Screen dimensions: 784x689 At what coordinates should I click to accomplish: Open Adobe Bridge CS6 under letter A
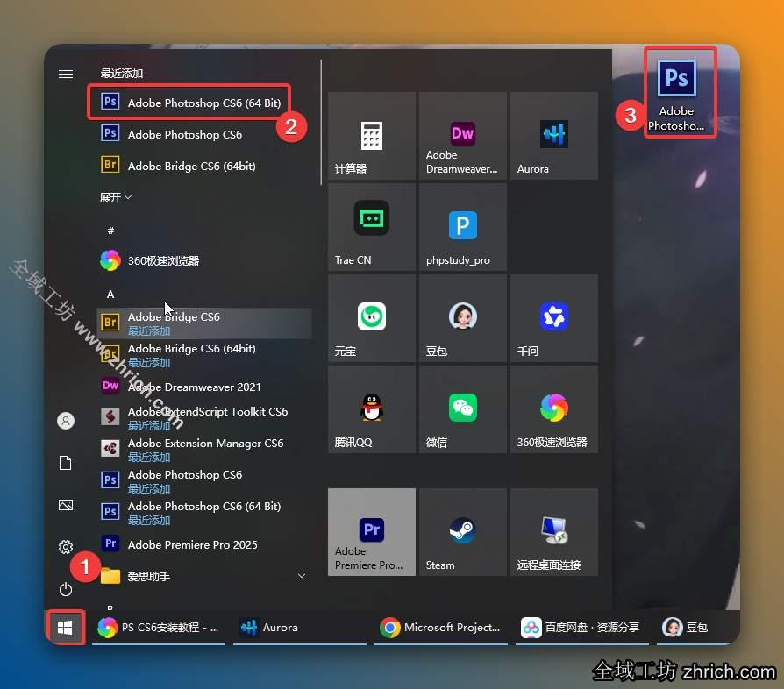point(204,323)
